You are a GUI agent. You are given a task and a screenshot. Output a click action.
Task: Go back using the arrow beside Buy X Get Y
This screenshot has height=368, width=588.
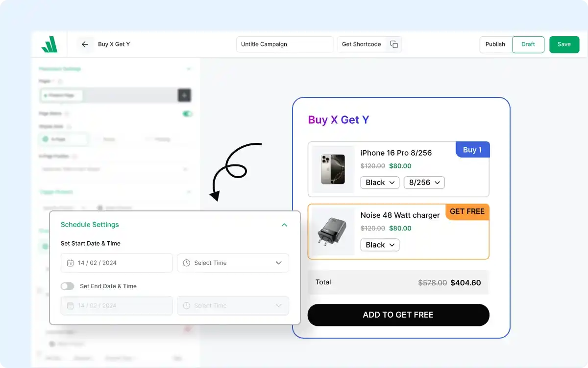[85, 45]
